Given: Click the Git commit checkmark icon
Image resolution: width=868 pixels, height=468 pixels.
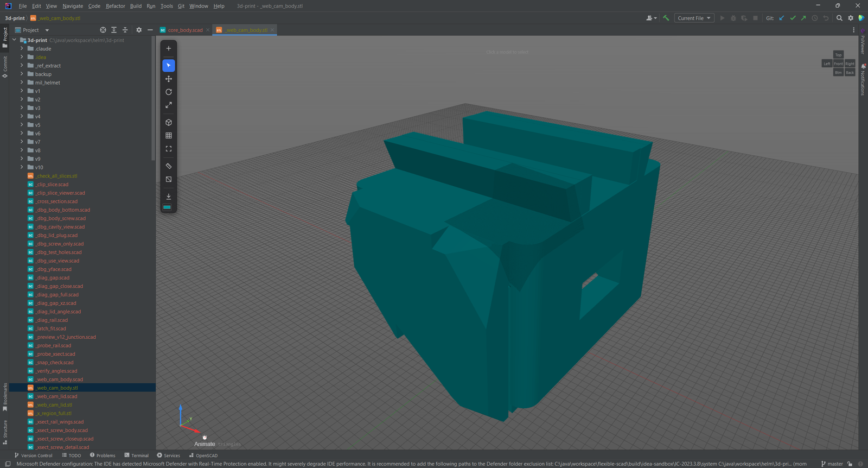Looking at the screenshot, I should pos(793,18).
